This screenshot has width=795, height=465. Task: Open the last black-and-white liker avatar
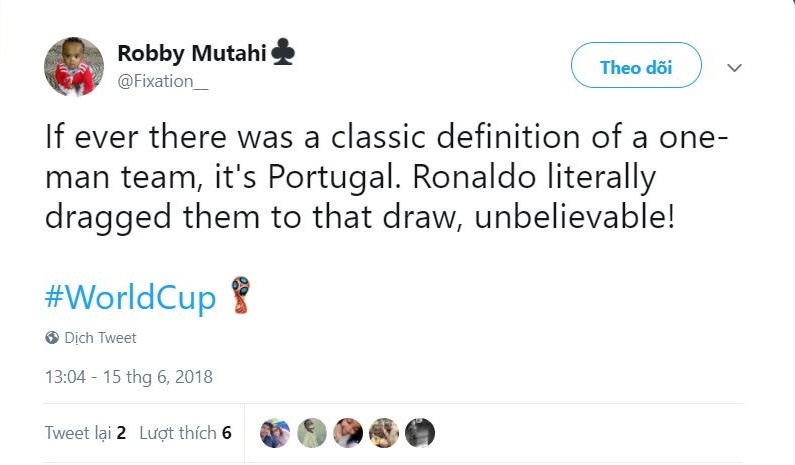(x=420, y=432)
